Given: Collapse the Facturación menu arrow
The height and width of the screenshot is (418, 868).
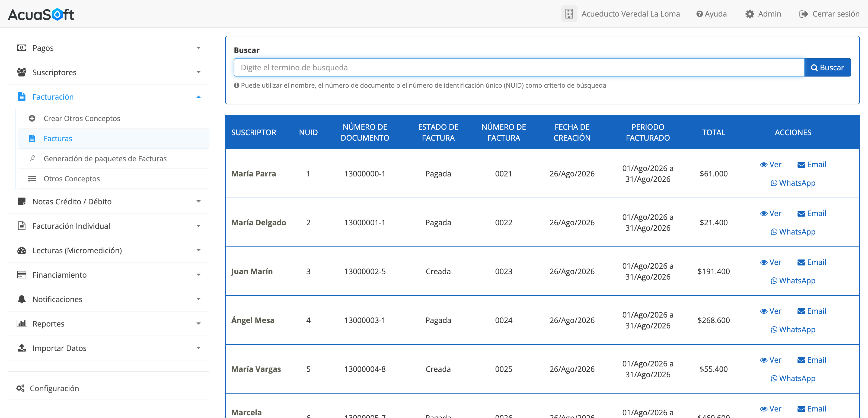Looking at the screenshot, I should pos(199,97).
